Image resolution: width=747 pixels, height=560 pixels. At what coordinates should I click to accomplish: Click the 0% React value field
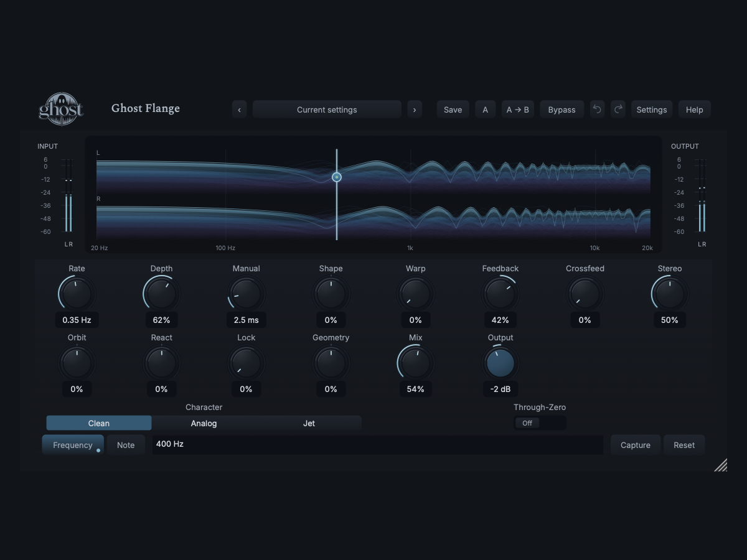(x=161, y=389)
